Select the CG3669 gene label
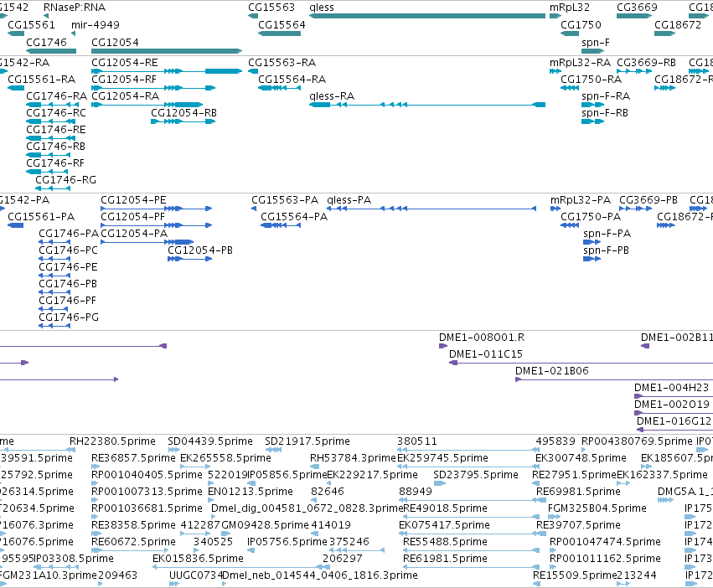 click(x=637, y=8)
